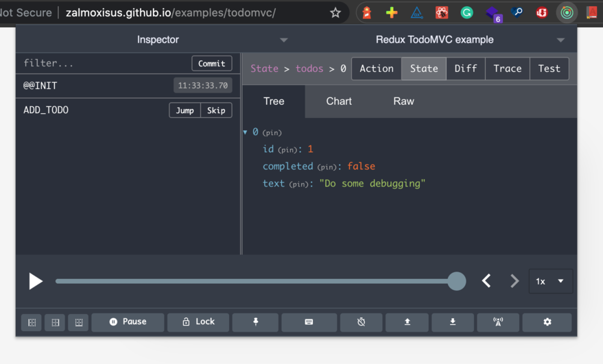
Task: Click the Import upload arrow button
Action: click(x=407, y=322)
